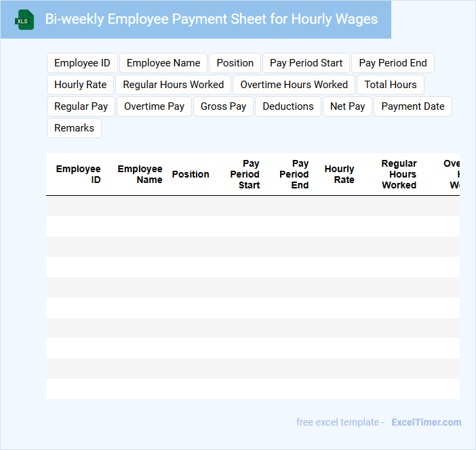Click the Employee ID column header
Image resolution: width=476 pixels, height=450 pixels.
pos(79,174)
